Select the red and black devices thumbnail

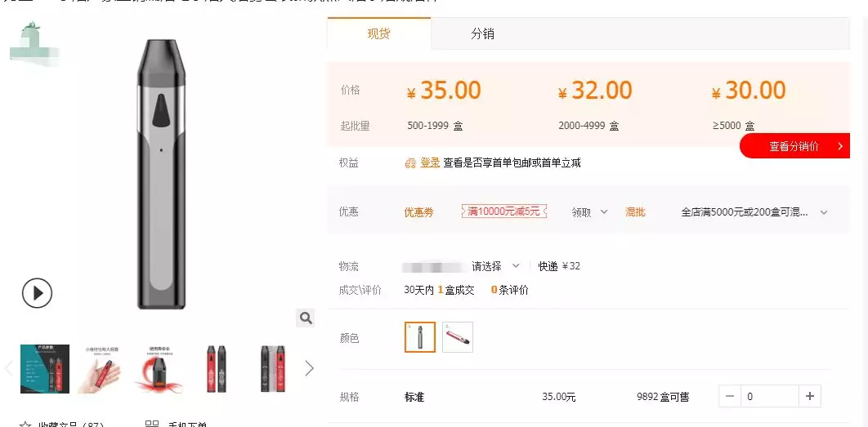[217, 369]
